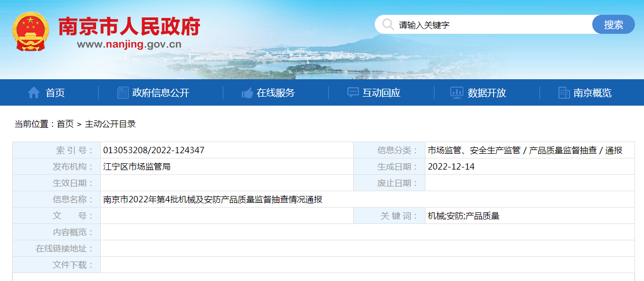Click the 文件下载 label cell
This screenshot has height=281, width=644.
56,265
